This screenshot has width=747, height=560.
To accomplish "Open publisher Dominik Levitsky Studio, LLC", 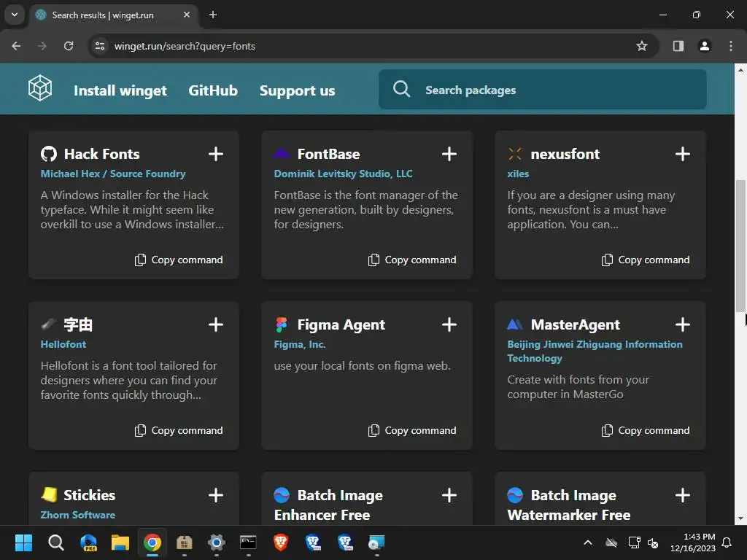I will [343, 174].
